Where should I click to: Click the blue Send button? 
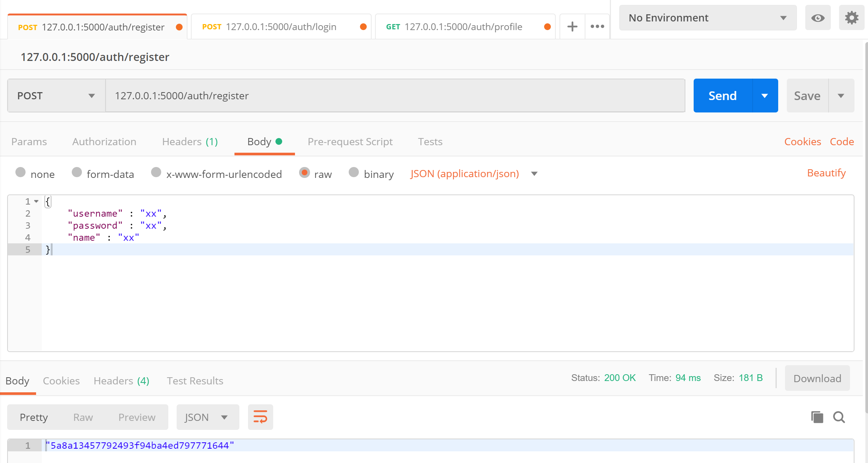[723, 96]
